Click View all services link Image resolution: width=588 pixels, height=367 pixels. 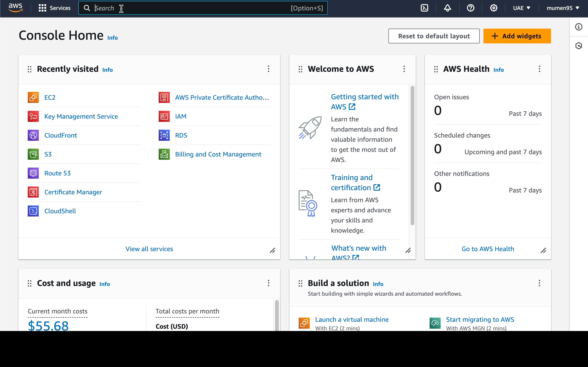point(149,249)
